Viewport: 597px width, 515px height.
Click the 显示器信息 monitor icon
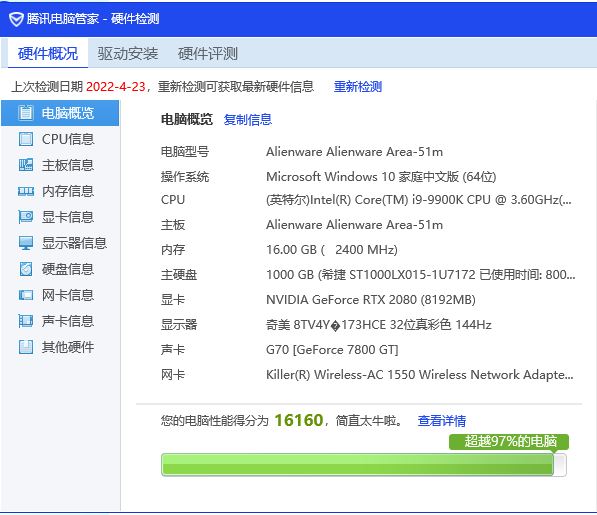tap(26, 243)
